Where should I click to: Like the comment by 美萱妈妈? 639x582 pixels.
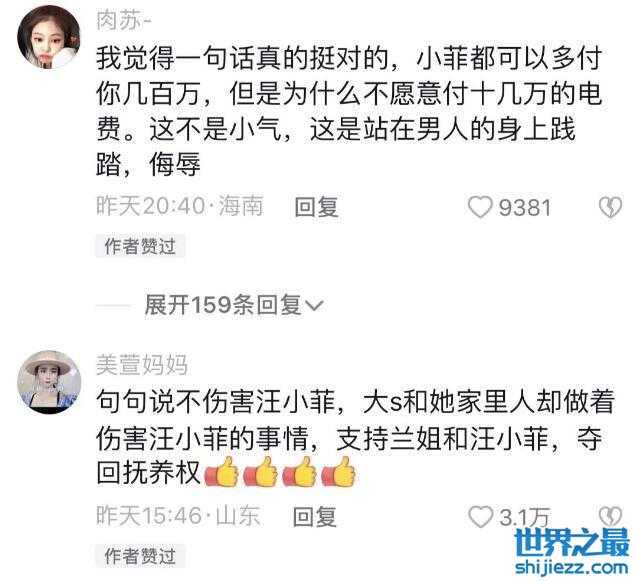(x=480, y=517)
